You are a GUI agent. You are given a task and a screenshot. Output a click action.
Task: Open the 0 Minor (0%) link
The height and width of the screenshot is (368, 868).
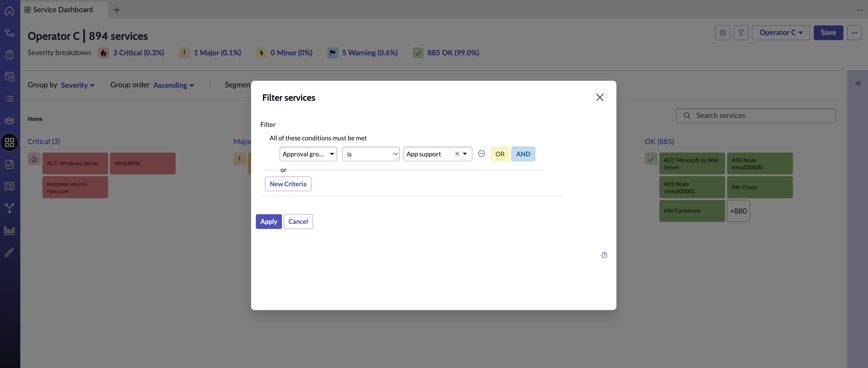291,53
